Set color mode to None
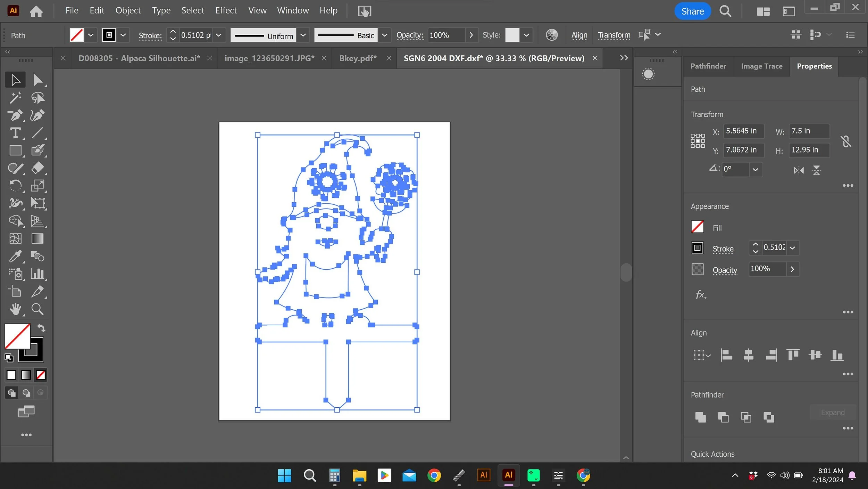Image resolution: width=868 pixels, height=489 pixels. click(x=41, y=375)
